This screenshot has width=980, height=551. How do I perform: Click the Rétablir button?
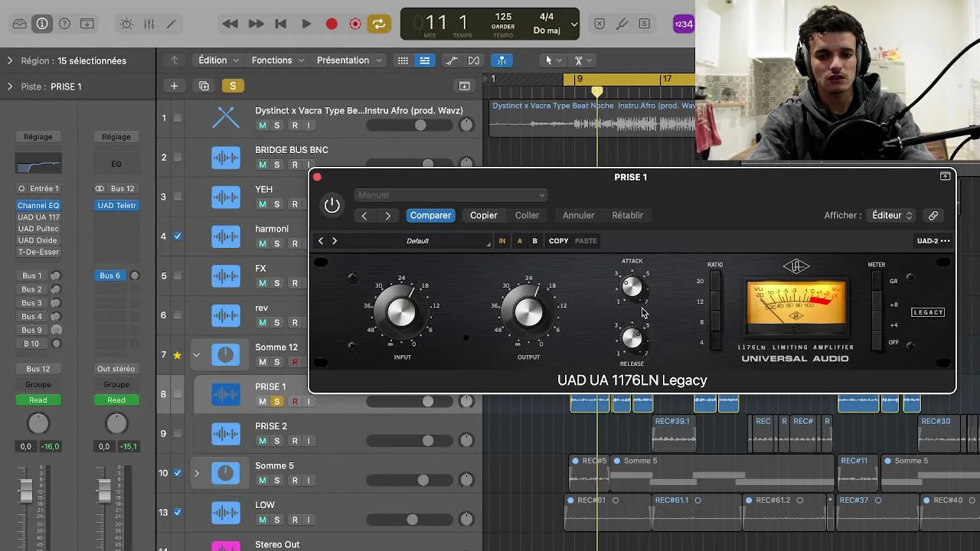pos(627,216)
